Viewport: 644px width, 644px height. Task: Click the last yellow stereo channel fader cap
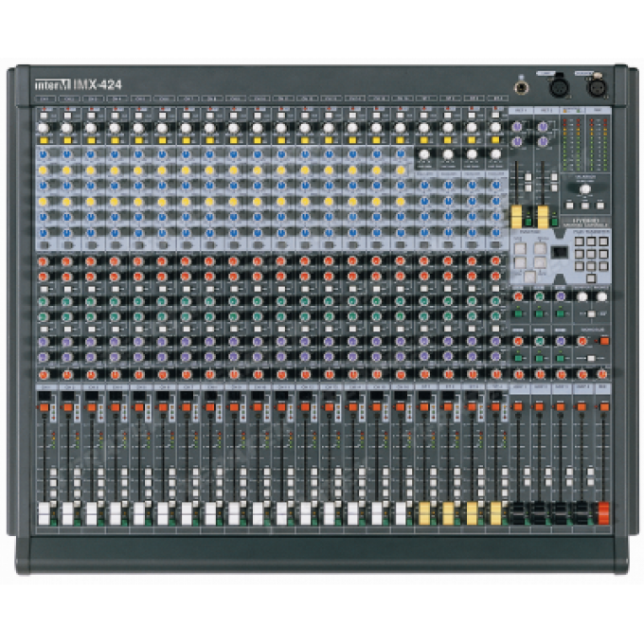click(495, 513)
